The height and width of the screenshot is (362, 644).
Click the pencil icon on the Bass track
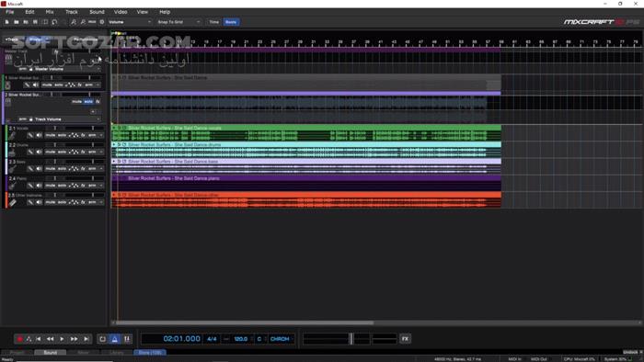30,169
